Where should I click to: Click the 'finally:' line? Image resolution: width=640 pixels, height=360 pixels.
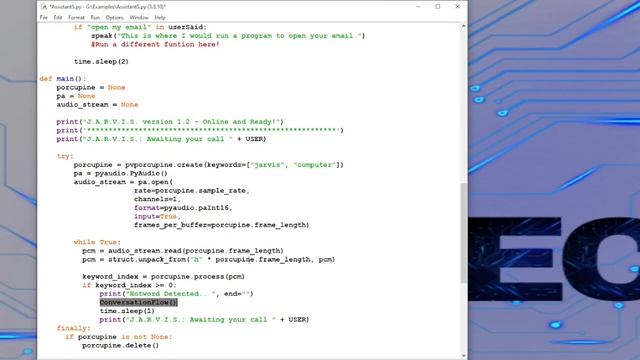73,328
